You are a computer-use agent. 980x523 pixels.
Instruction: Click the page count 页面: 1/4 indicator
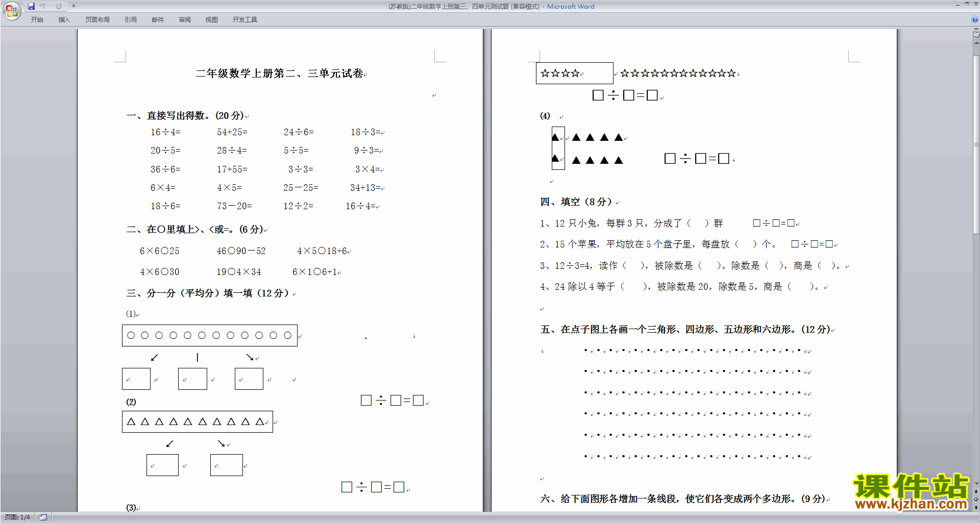tap(17, 517)
